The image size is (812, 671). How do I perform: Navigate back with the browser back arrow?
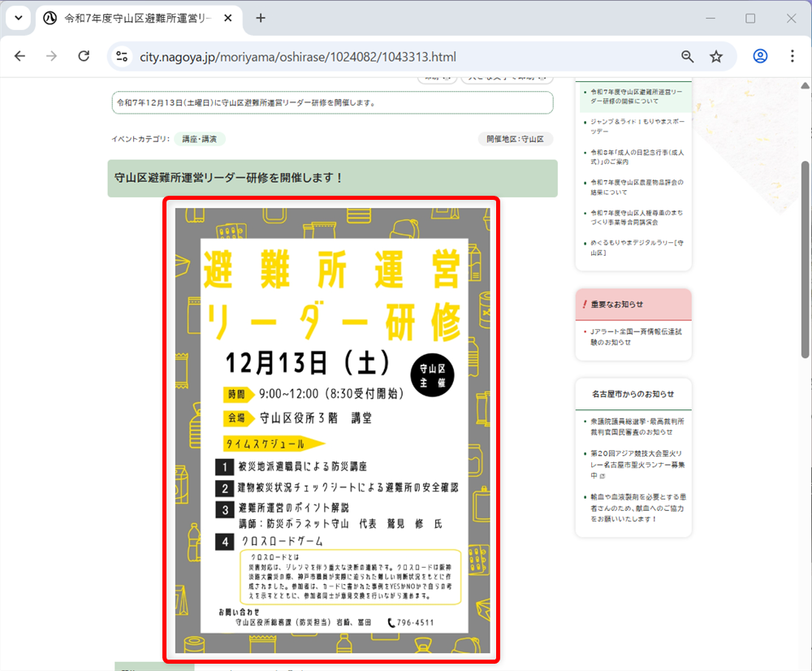pos(19,56)
